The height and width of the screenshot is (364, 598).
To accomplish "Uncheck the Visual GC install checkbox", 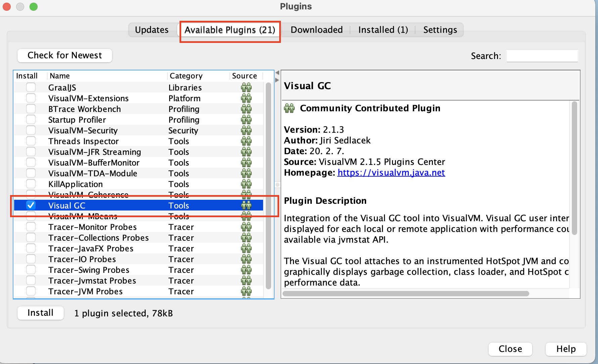I will [31, 205].
